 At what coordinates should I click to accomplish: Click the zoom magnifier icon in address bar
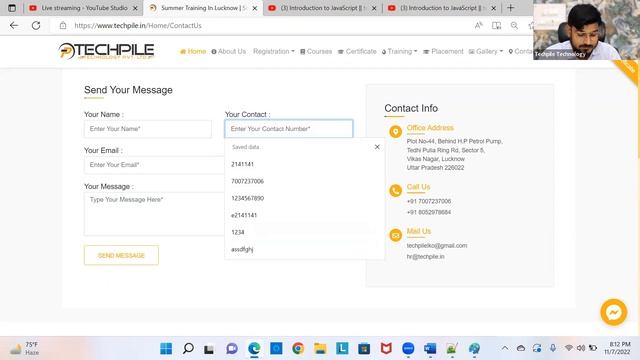[x=514, y=25]
